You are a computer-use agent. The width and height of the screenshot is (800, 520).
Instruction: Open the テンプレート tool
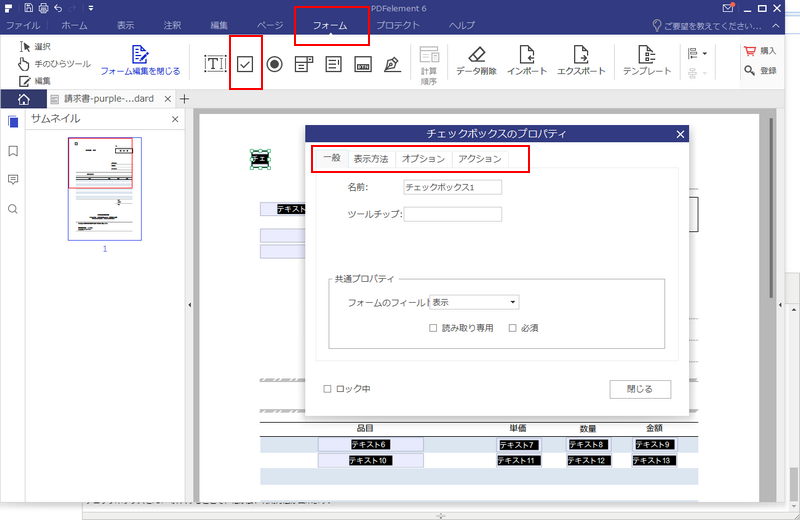(646, 60)
